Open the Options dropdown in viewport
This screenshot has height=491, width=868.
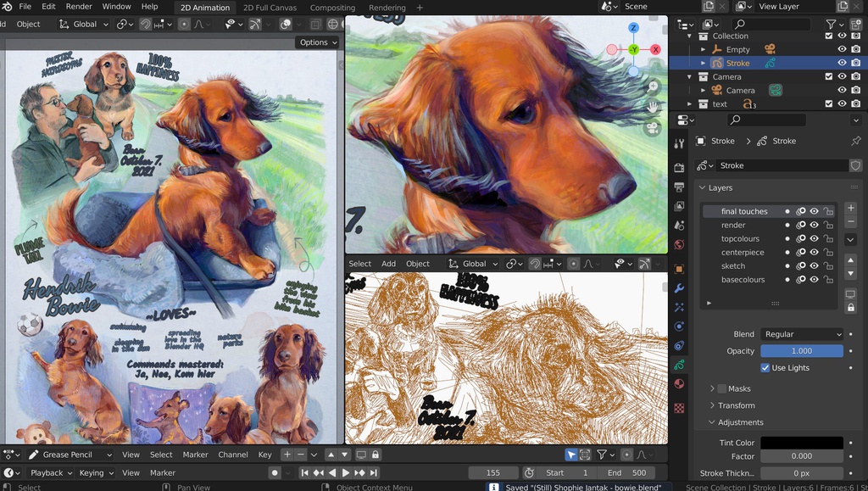[x=318, y=42]
